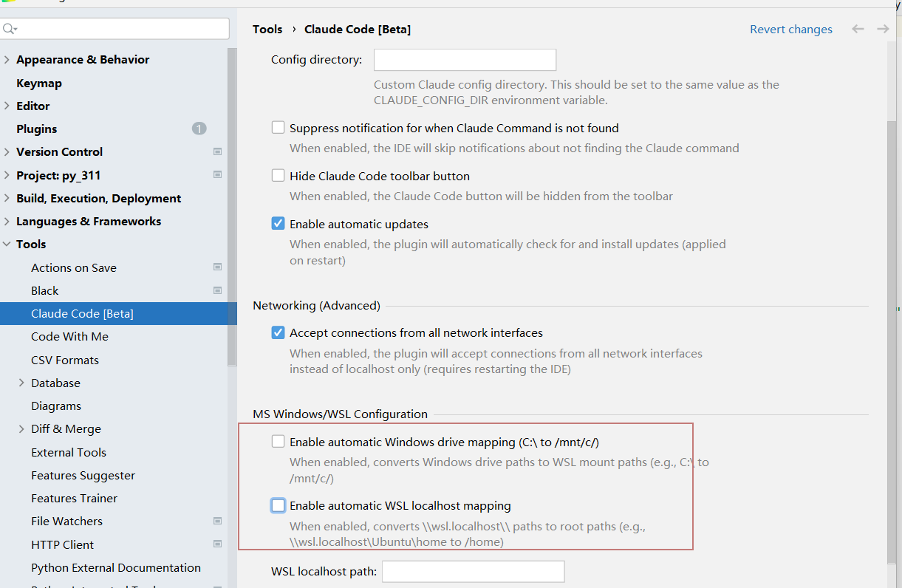Click the WSL localhost path field
Viewport: 902px width, 588px height.
point(473,571)
